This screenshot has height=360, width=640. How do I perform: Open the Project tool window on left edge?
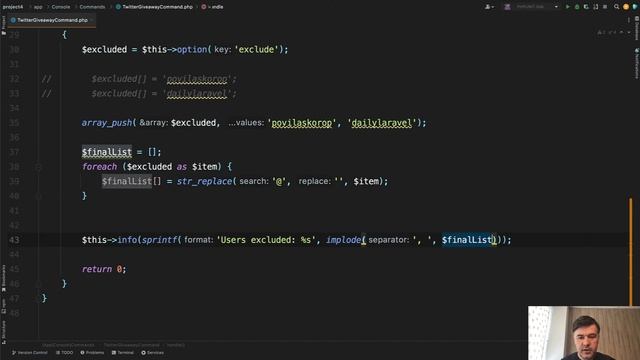pos(3,24)
